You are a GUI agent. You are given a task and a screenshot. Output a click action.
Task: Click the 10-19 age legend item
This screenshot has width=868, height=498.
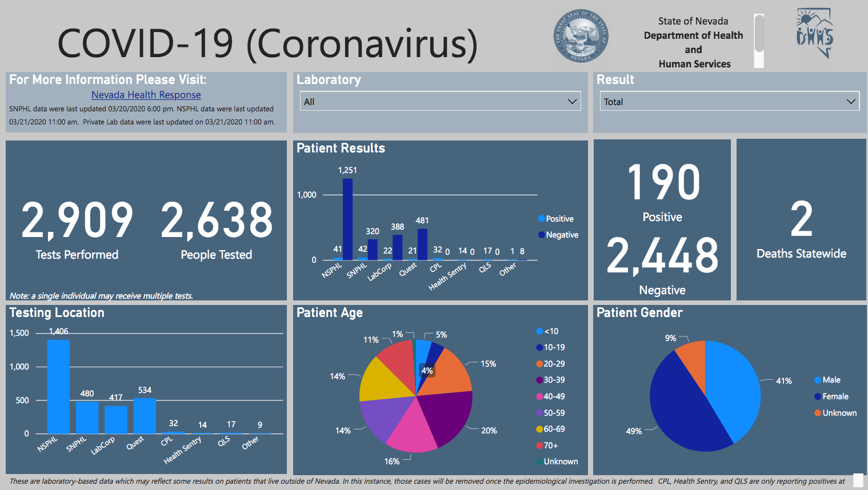point(550,347)
